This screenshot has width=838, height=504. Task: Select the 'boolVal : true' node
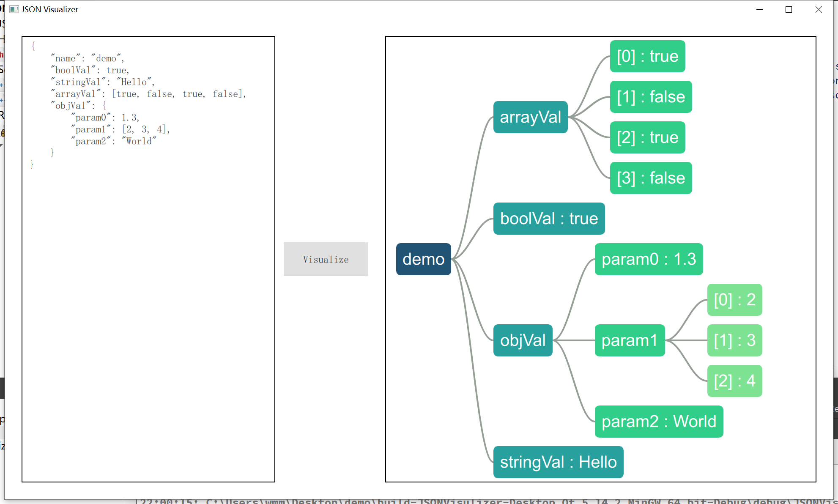pos(549,219)
